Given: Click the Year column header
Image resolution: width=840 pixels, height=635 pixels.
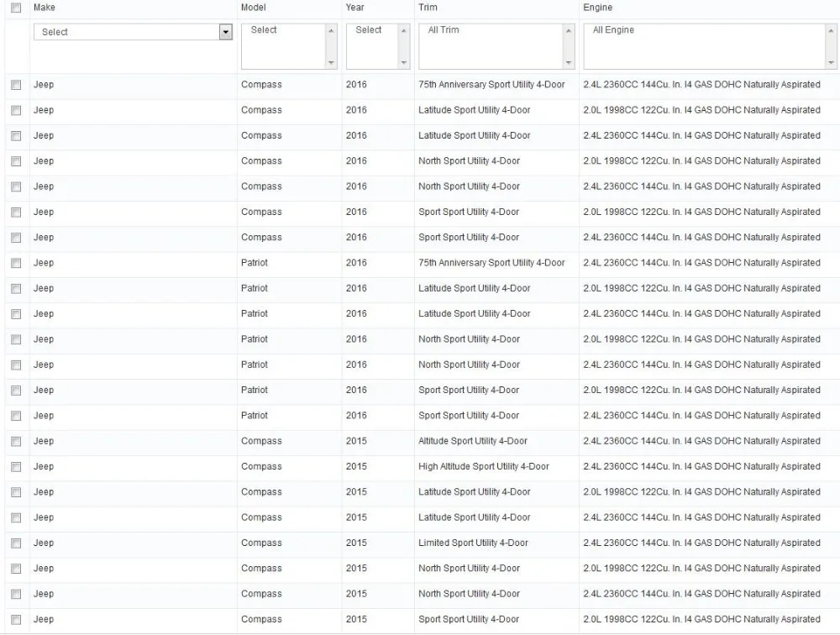Looking at the screenshot, I should (354, 8).
